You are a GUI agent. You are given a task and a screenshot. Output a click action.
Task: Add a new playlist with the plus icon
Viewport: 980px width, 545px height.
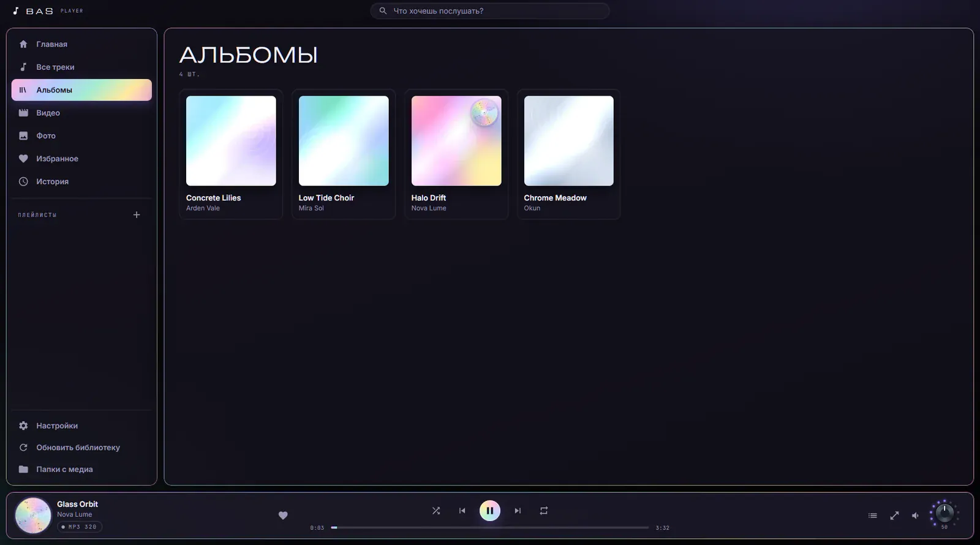(x=137, y=214)
